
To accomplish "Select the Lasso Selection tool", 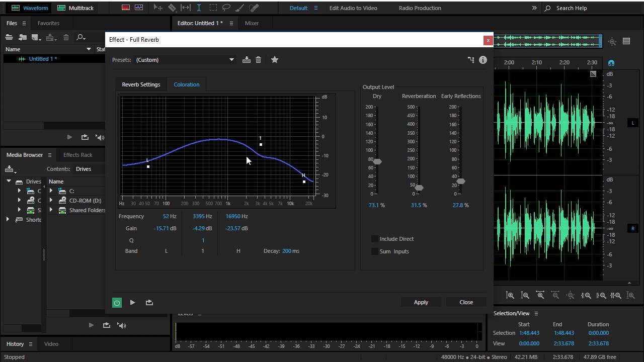I will 226,8.
